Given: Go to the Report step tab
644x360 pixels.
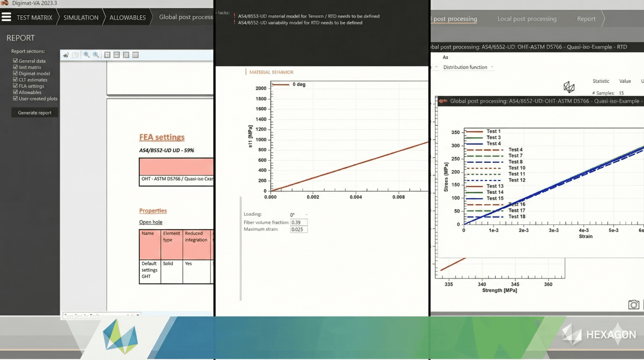Looking at the screenshot, I should click(x=586, y=19).
